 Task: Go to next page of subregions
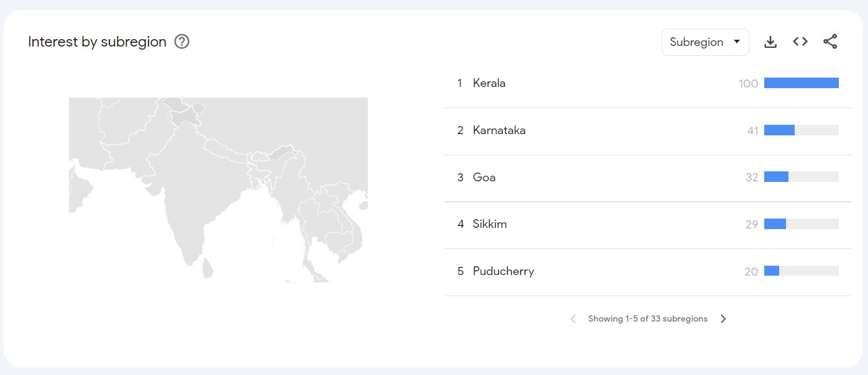(x=723, y=319)
